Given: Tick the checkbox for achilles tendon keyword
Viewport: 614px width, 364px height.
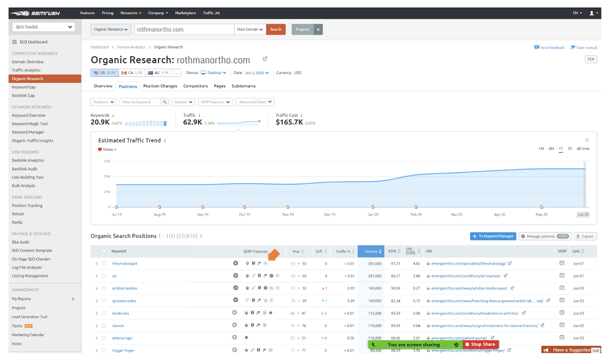Looking at the screenshot, I should pos(104,288).
